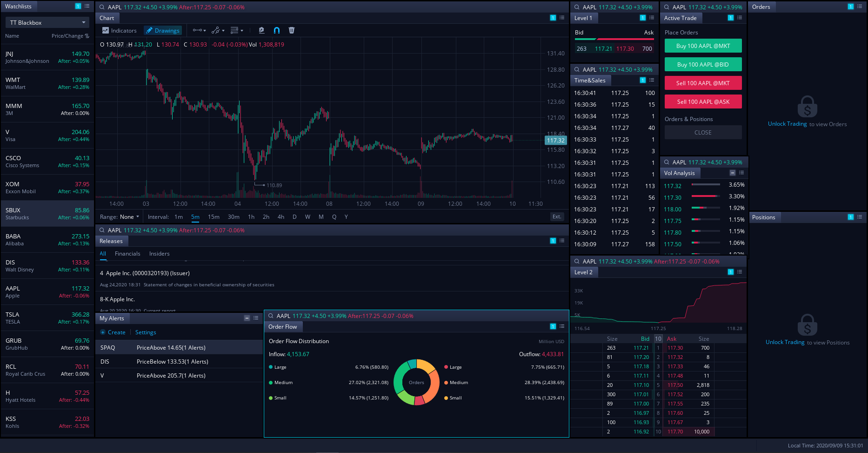Open the Orders panel menu icon

click(x=860, y=7)
